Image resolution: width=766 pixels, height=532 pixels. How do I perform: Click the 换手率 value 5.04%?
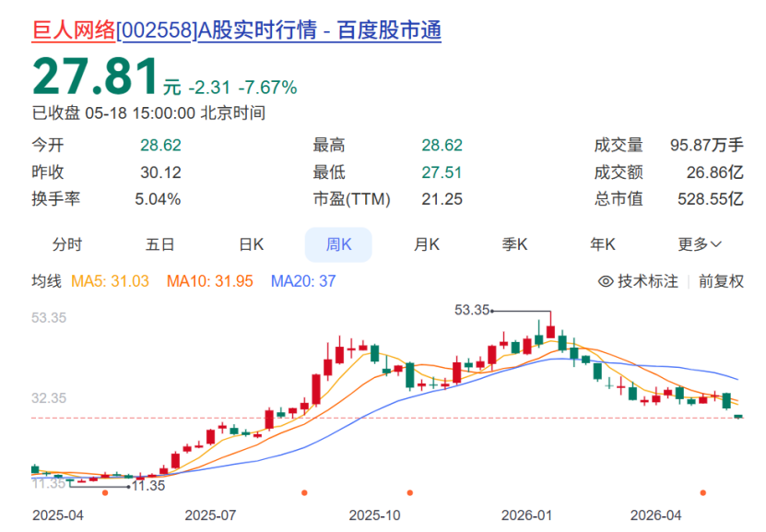pyautogui.click(x=158, y=199)
